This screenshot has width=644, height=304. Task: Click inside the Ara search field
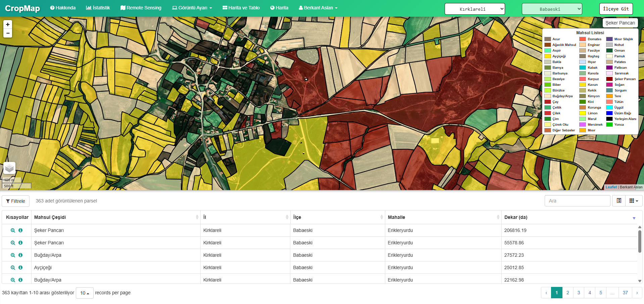pos(577,201)
